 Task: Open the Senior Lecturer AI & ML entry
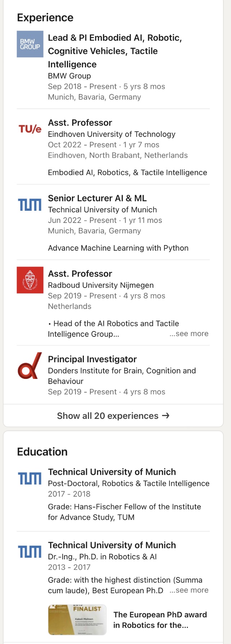pos(97,198)
